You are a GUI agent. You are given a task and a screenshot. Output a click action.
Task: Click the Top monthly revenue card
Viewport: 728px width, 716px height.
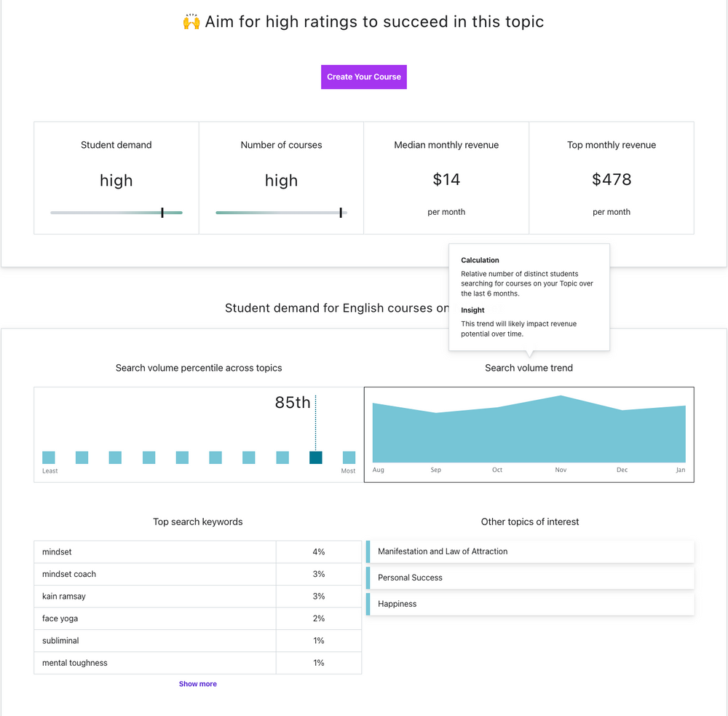click(x=611, y=178)
